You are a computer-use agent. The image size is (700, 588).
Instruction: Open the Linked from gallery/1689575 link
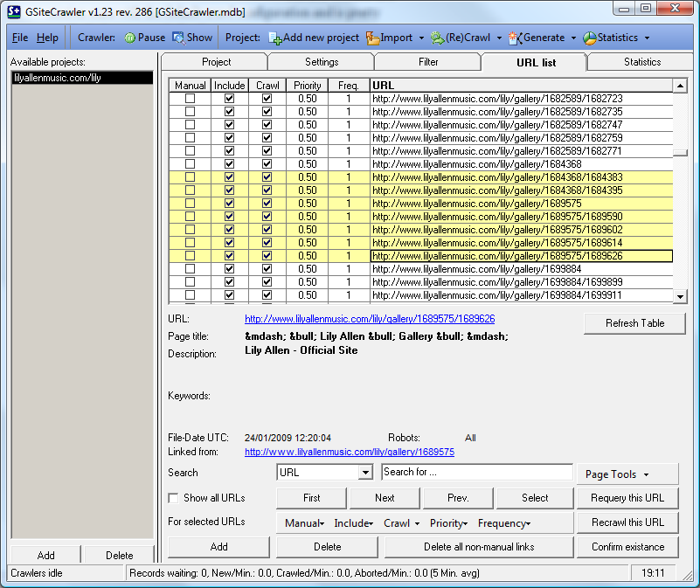(350, 452)
